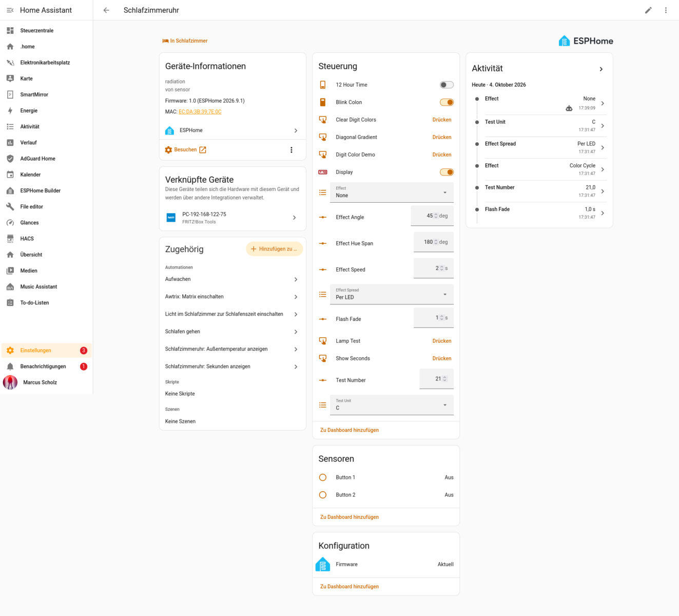Click the File editor wrench icon
Image resolution: width=679 pixels, height=616 pixels.
pyautogui.click(x=10, y=207)
